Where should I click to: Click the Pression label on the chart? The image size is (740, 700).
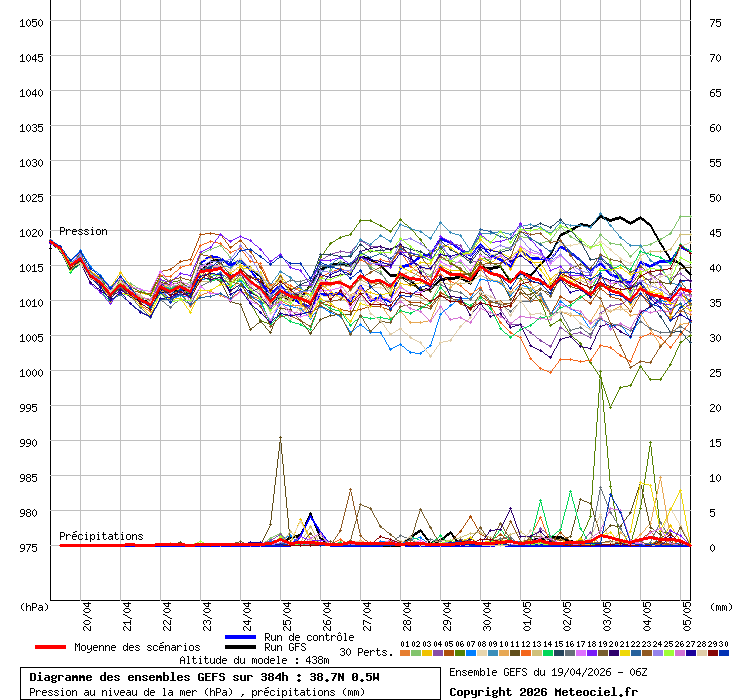pyautogui.click(x=83, y=231)
